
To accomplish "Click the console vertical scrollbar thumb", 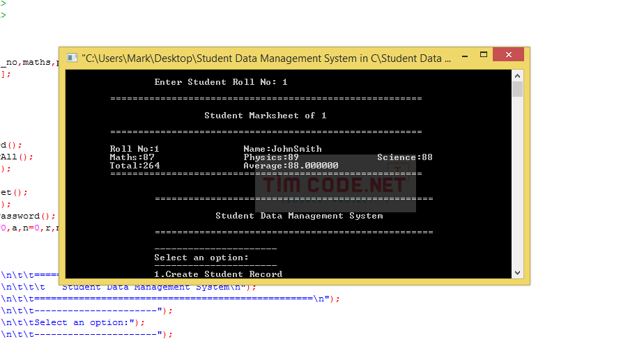I will (517, 89).
